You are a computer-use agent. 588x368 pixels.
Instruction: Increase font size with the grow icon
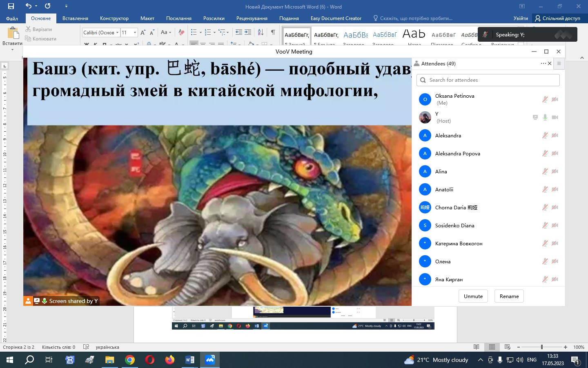click(x=143, y=32)
